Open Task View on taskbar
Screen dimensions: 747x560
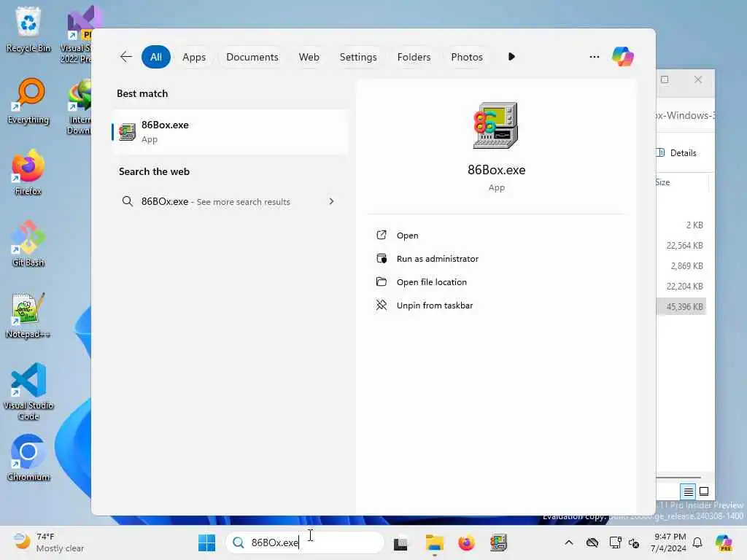click(400, 542)
